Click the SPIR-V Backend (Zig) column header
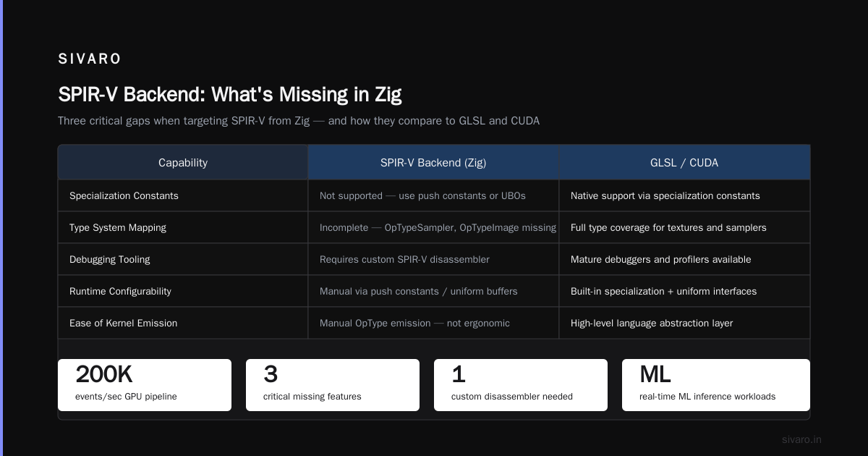868x456 pixels. pos(433,163)
